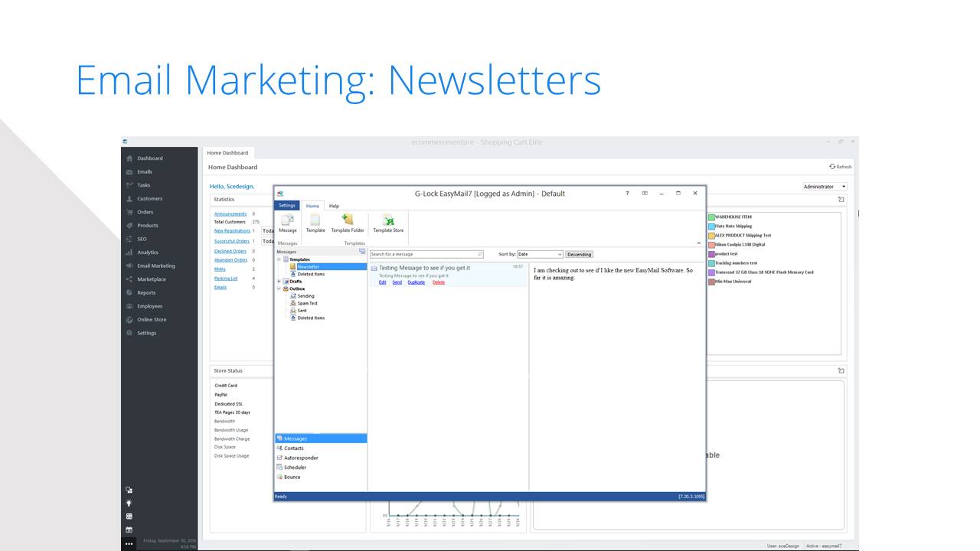Click the Marketplace share icon in sidebar
Viewport: 980px width, 551px height.
[129, 279]
